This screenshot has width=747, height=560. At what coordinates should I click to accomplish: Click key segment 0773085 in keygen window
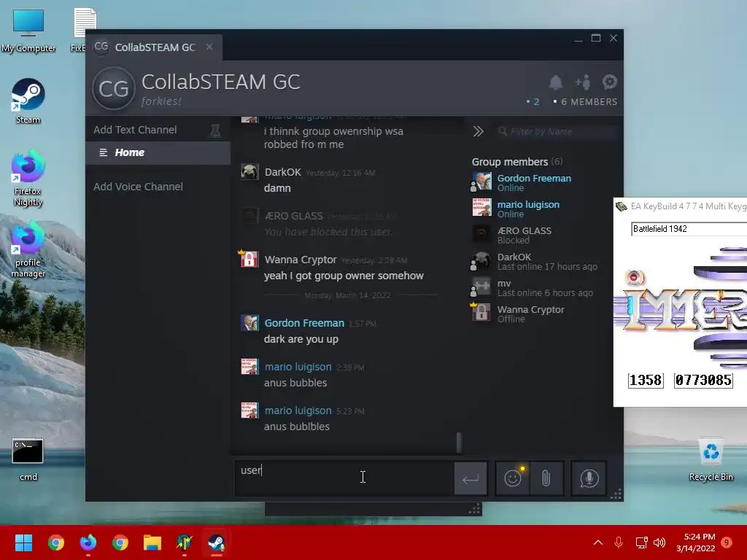(703, 380)
